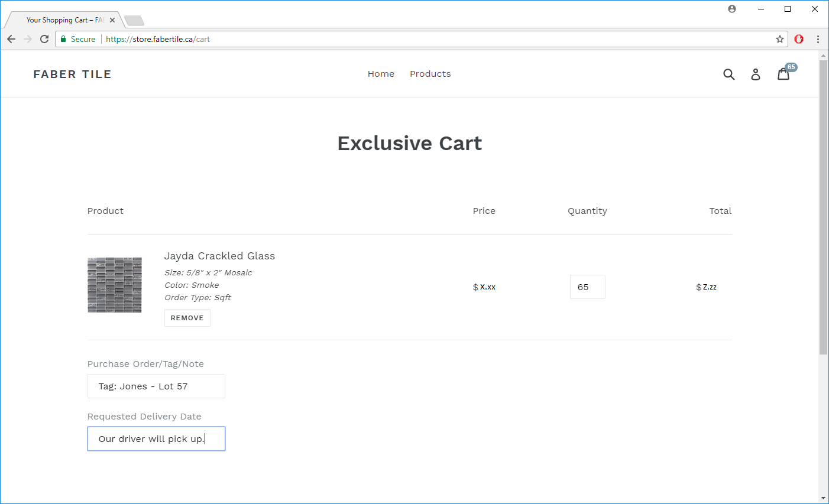
Task: Click the total value $ Z.zz
Action: pos(707,287)
